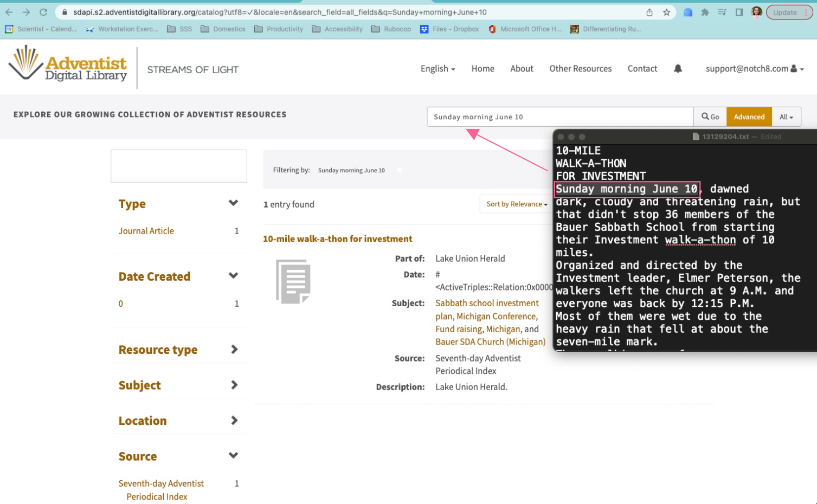Click the Adventist Digital Library logo
Viewport: 817px width, 504px height.
pos(68,64)
